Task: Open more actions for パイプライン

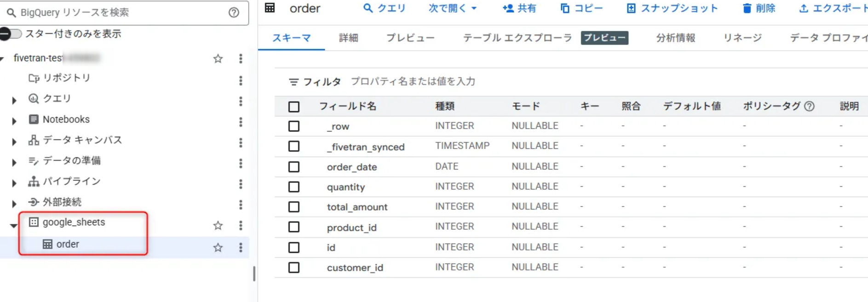Action: point(241,184)
